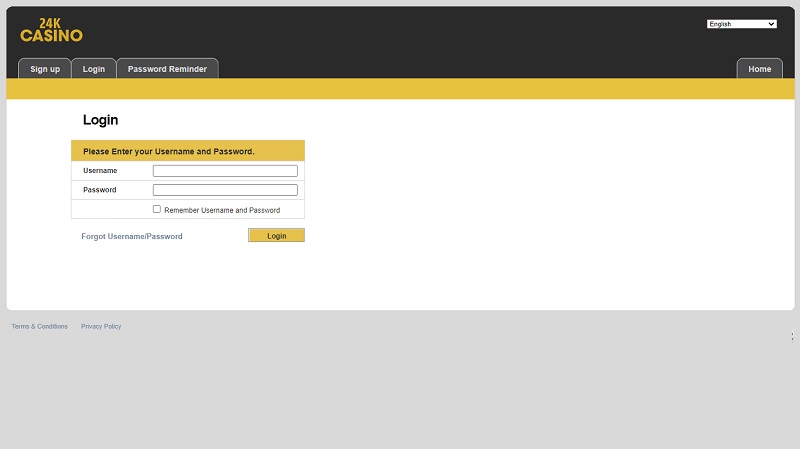Go to the Password Reminder tab
Viewport: 800px width, 449px height.
click(x=167, y=69)
